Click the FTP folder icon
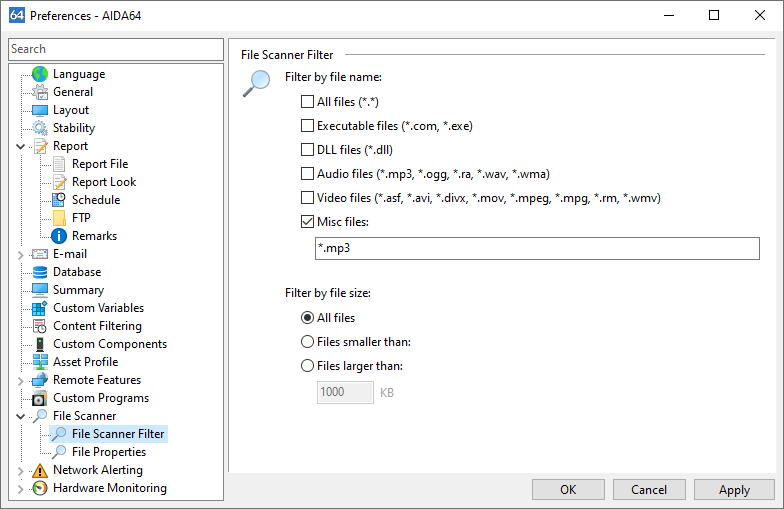784x509 pixels. pyautogui.click(x=59, y=218)
